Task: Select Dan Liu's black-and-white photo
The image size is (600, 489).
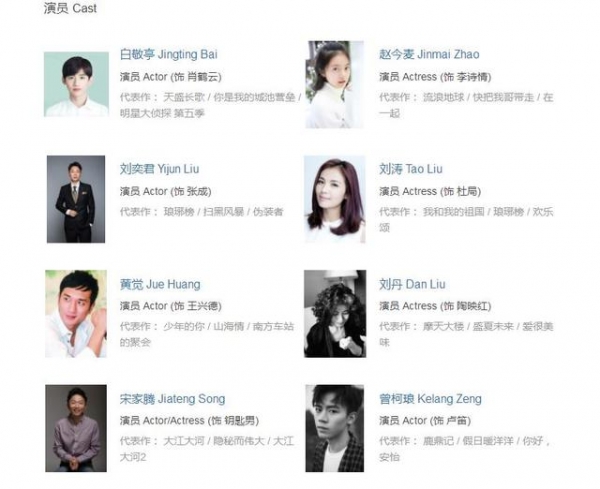Action: tap(335, 314)
